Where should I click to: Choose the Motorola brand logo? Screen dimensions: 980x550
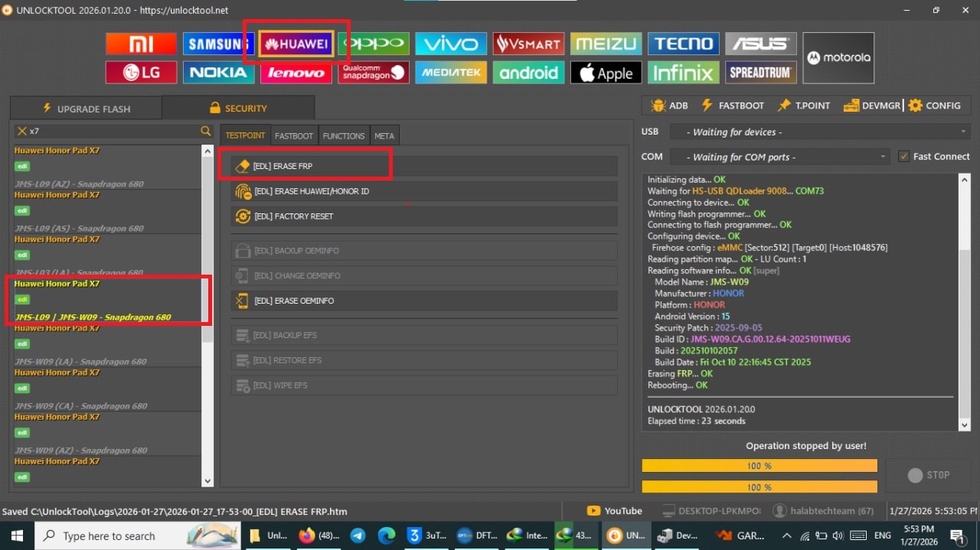click(x=838, y=58)
